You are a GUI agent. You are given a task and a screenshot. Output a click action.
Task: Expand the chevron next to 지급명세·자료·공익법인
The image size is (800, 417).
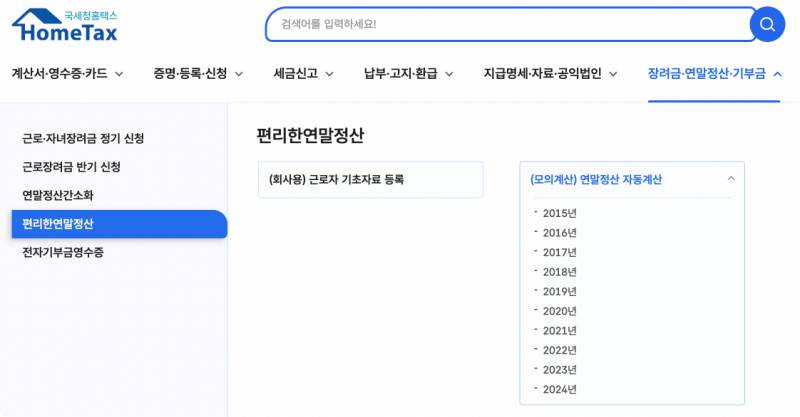[613, 74]
